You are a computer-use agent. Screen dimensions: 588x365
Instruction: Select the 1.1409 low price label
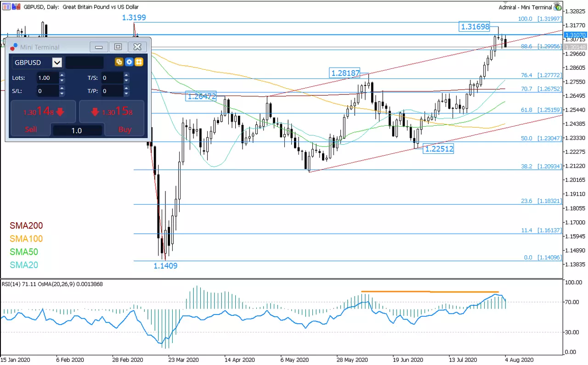(x=165, y=265)
